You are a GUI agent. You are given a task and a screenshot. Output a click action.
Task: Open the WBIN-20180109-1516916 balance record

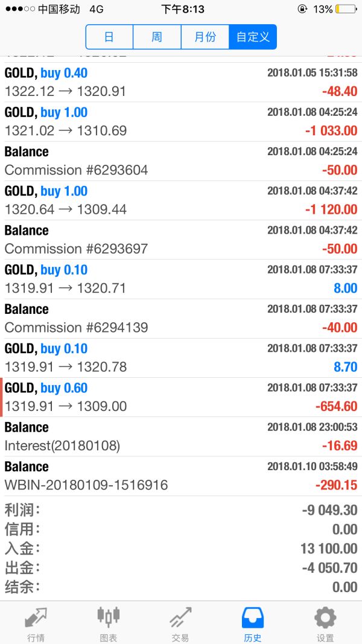(x=181, y=476)
